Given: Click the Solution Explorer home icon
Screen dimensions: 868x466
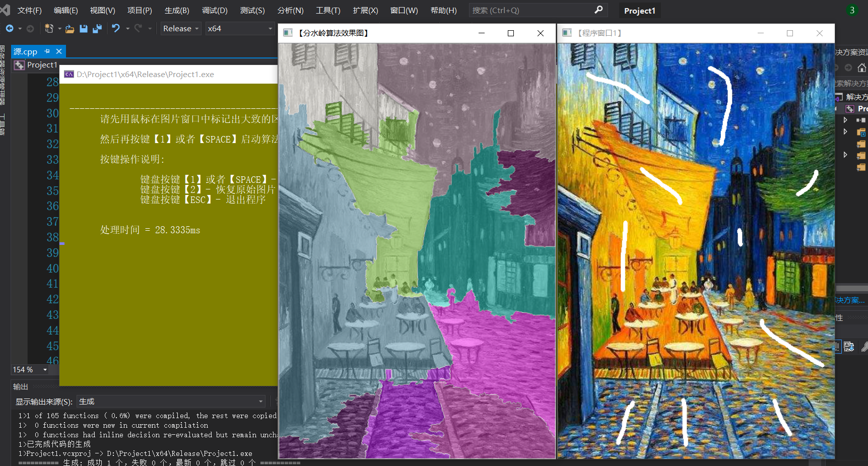Looking at the screenshot, I should pos(862,68).
